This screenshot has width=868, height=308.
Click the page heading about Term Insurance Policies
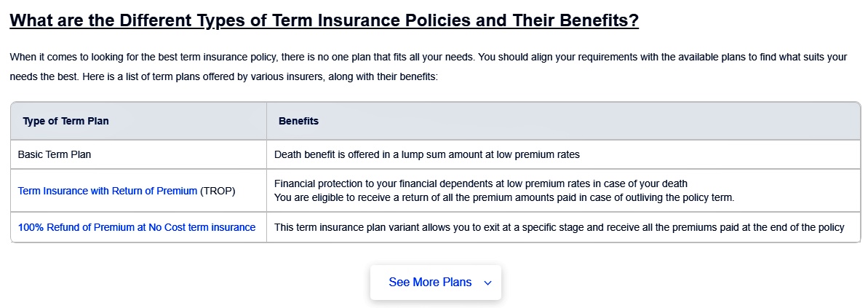(324, 21)
